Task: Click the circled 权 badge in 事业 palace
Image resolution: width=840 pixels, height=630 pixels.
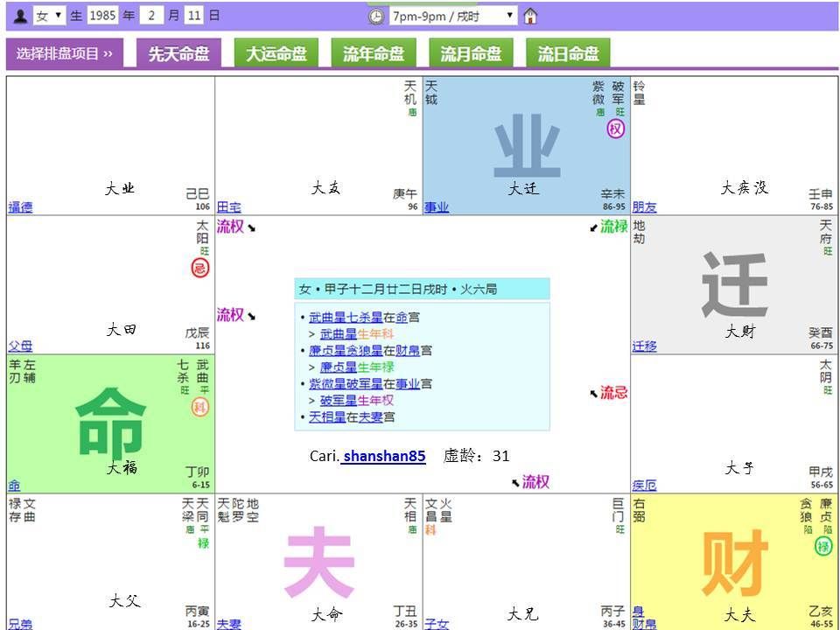Action: [616, 129]
